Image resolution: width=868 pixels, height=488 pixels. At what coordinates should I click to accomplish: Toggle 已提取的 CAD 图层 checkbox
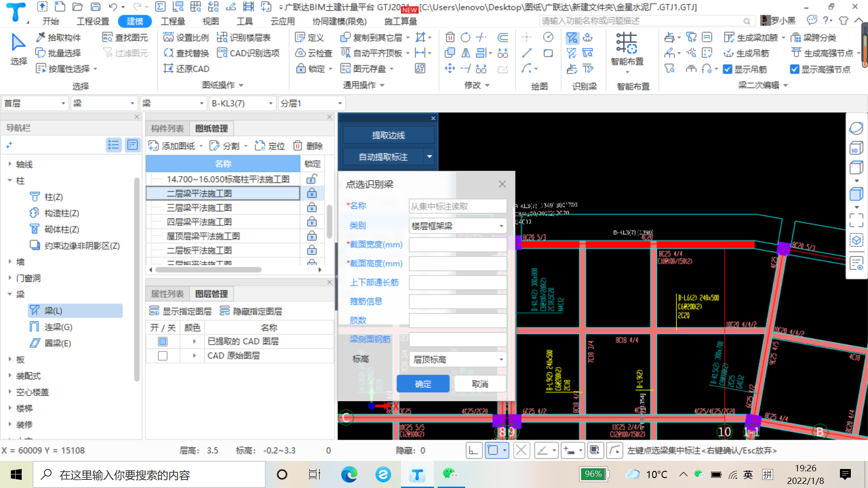pos(163,342)
